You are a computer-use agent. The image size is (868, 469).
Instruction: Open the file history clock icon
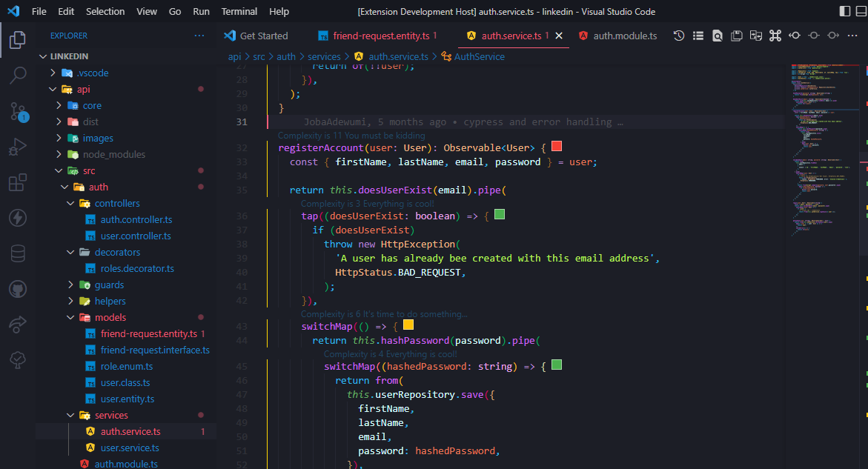pyautogui.click(x=678, y=35)
